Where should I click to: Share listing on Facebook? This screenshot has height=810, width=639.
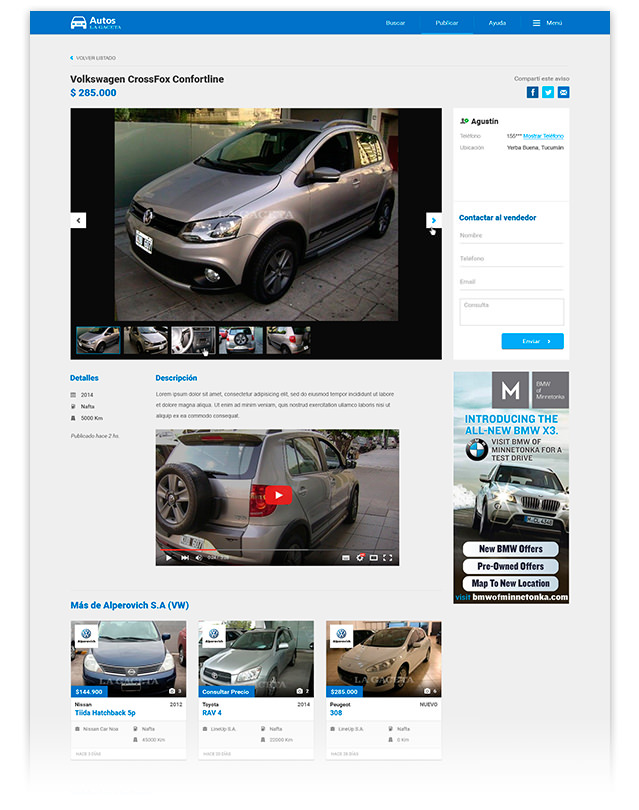[x=533, y=92]
